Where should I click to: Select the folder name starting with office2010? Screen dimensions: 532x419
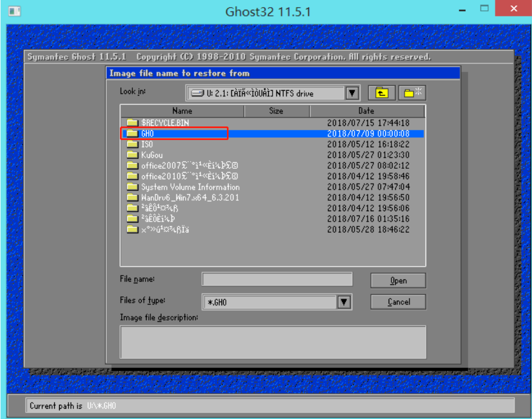click(189, 176)
